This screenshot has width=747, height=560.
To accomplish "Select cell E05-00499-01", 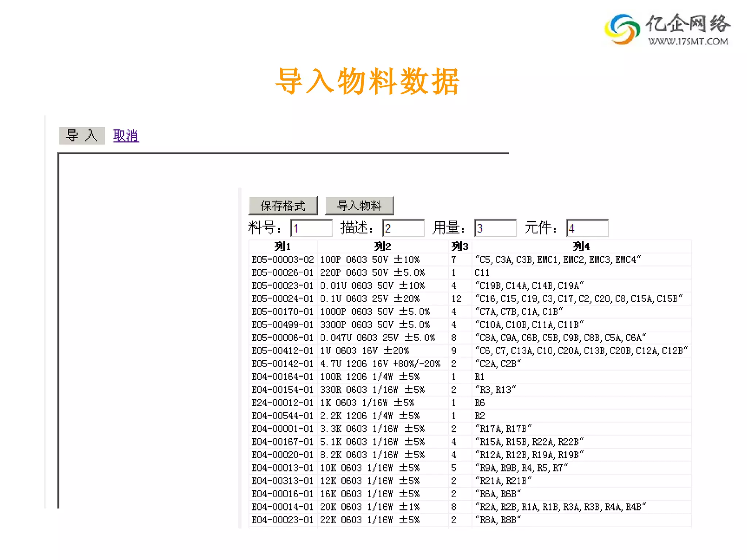I will [283, 324].
